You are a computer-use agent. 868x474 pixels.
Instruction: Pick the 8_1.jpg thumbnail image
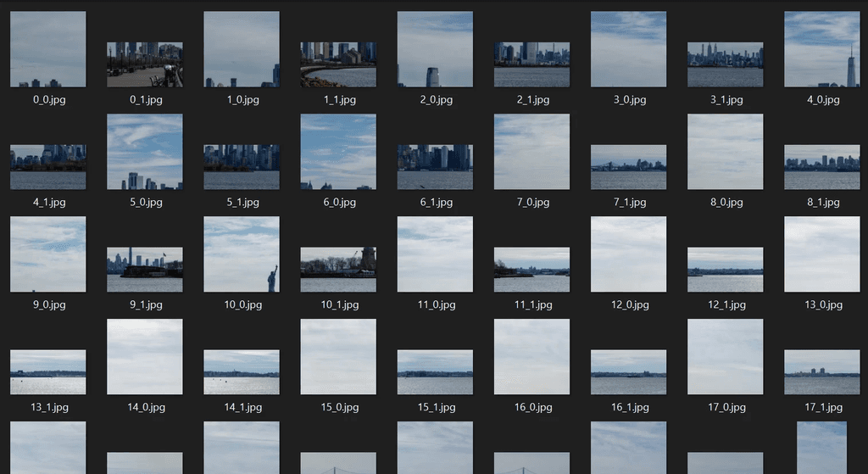pyautogui.click(x=822, y=167)
